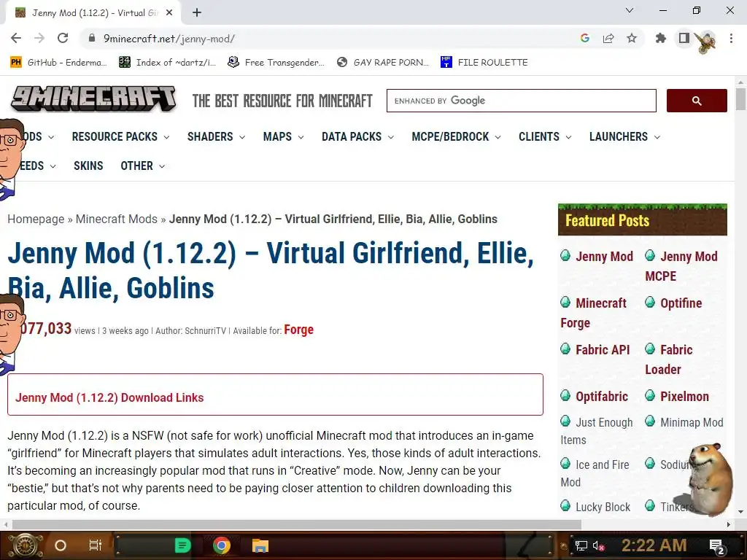Image resolution: width=747 pixels, height=560 pixels.
Task: Expand the chevron next to CLIENTS
Action: click(568, 137)
